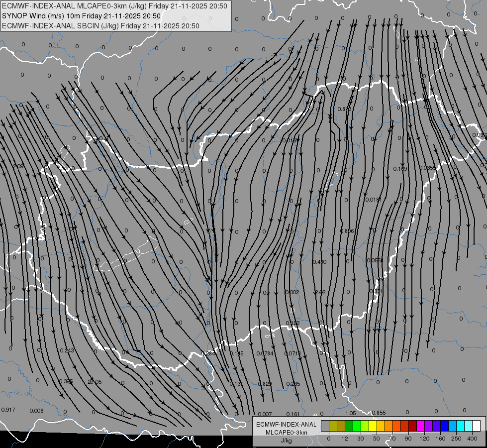Screen dimensions: 487x448
Task: Click the legend tick label 90
Action: click(x=408, y=439)
